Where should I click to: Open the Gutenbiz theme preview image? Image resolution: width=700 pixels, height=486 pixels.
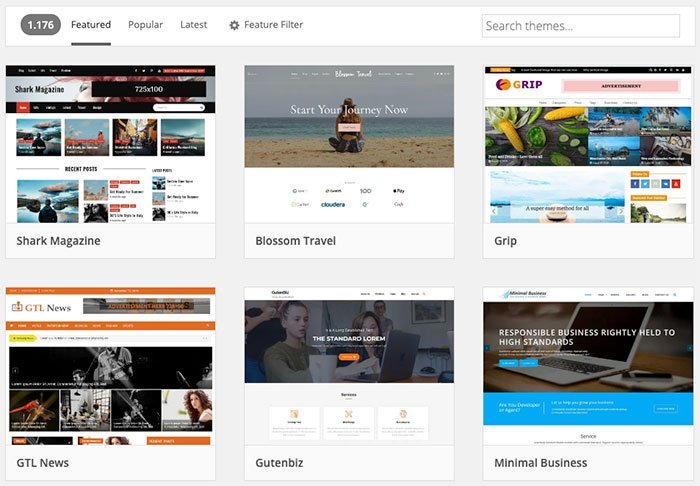(349, 366)
